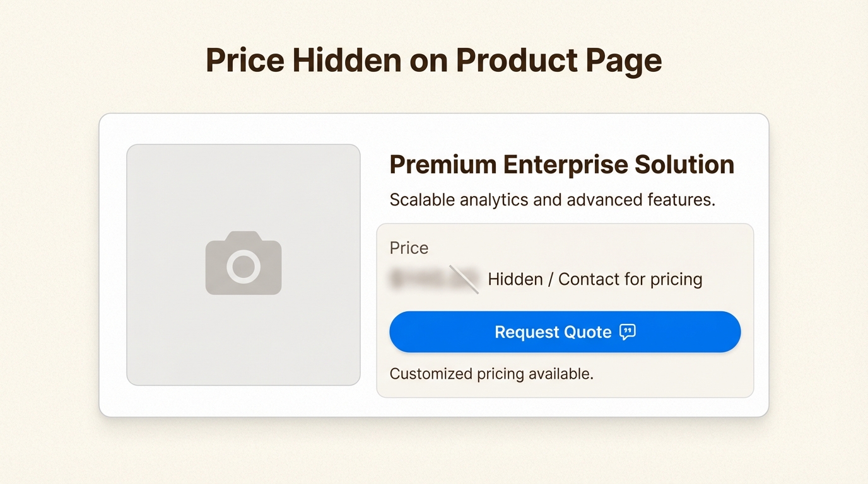Select the Price Hidden on Product Page heading
The image size is (868, 484).
pos(433,59)
